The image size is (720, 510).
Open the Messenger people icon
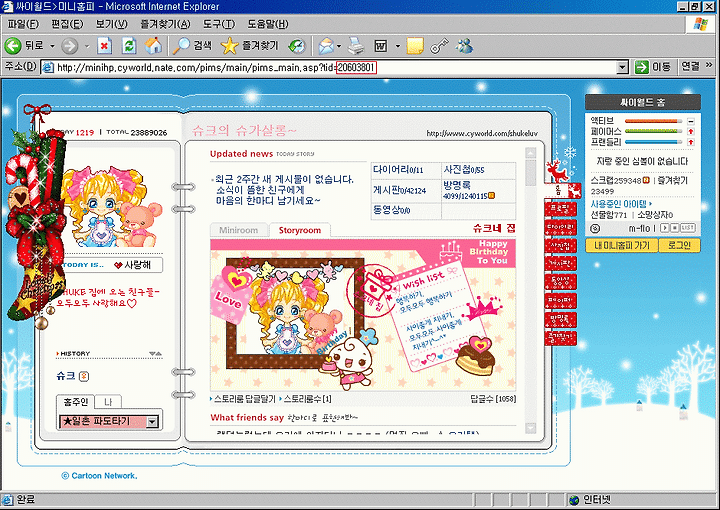(464, 46)
